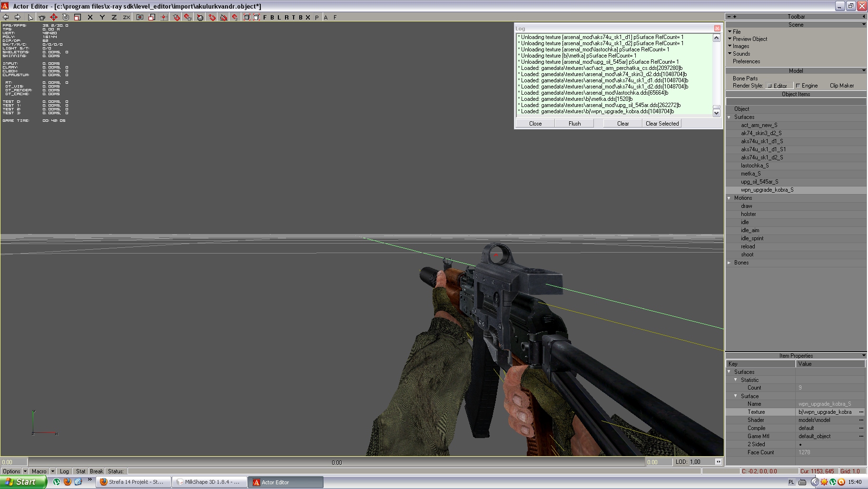Collapse the Motions tree node
Screen dimensions: 868x489
pyautogui.click(x=729, y=198)
